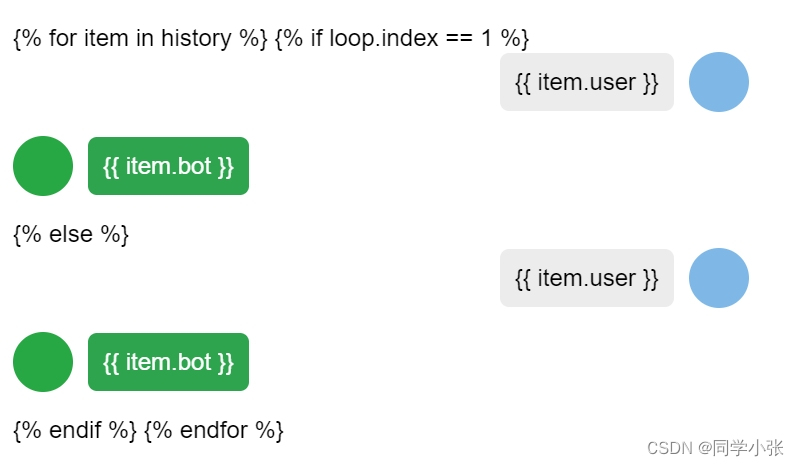Click the lower blue user avatar
The height and width of the screenshot is (466, 799).
coord(718,278)
